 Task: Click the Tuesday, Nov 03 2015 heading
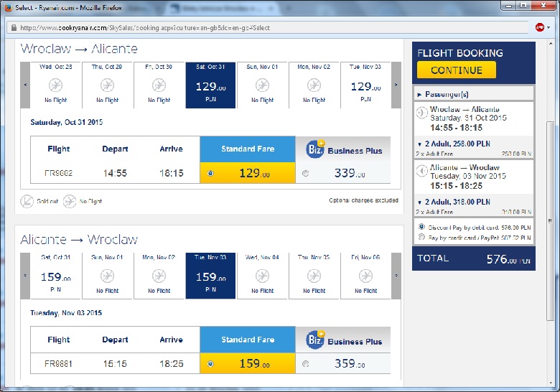pos(66,313)
